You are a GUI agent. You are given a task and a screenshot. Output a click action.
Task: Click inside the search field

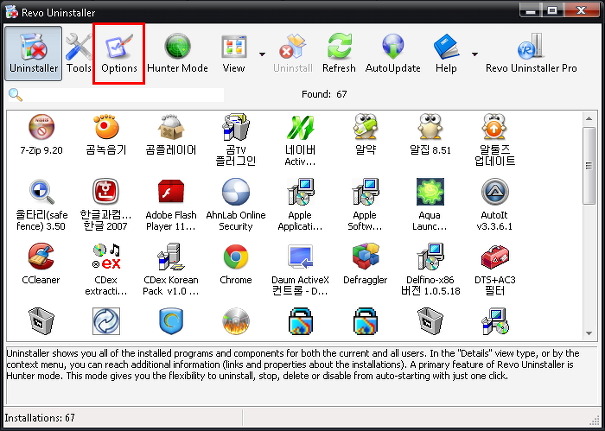[x=123, y=95]
